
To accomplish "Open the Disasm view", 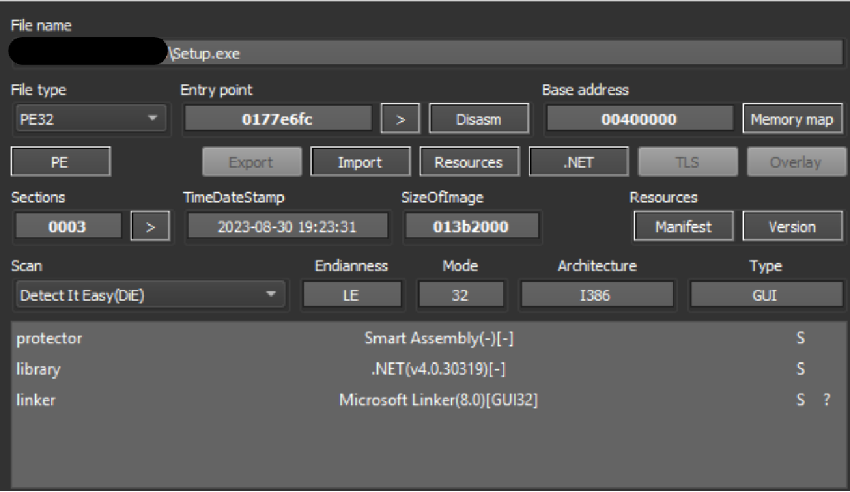I will 479,119.
